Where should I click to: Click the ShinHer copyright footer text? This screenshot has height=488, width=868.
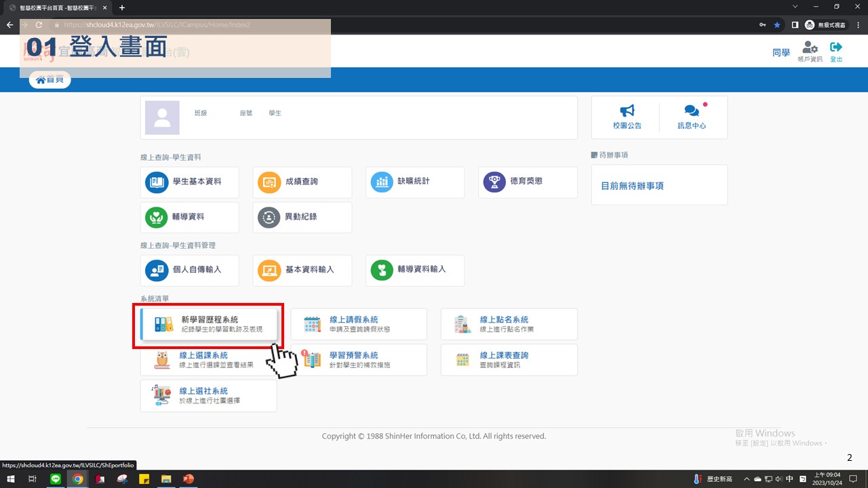[434, 436]
